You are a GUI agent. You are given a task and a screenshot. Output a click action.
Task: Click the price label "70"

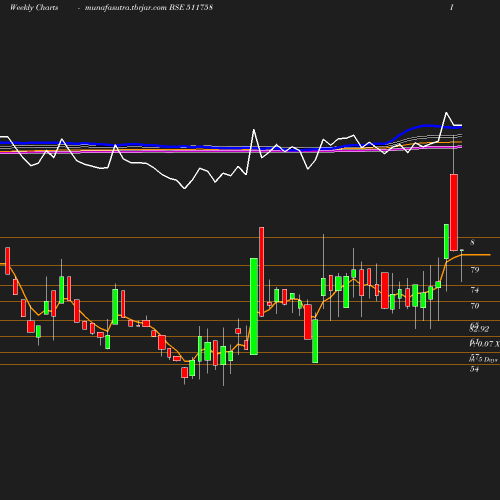point(475,306)
